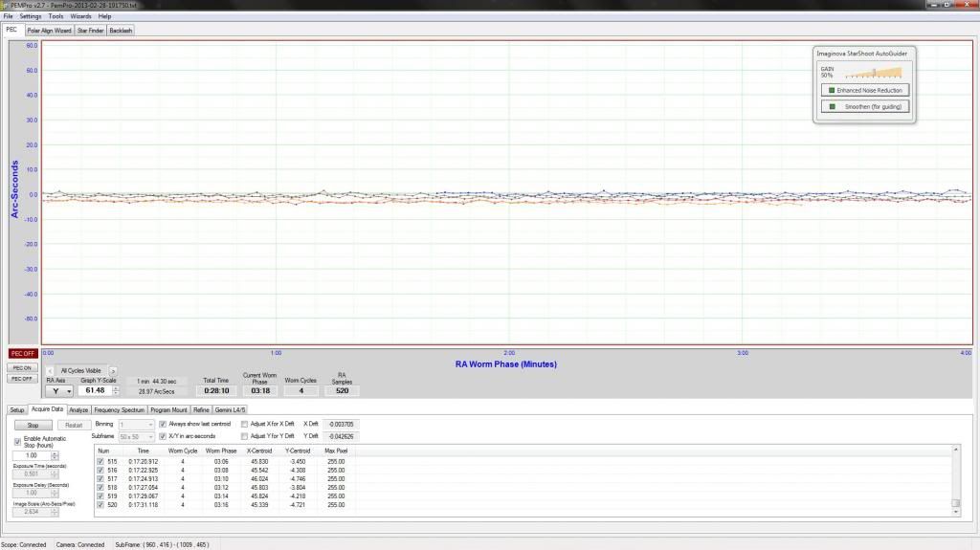Click Exposure Delay stepper arrows

point(55,494)
